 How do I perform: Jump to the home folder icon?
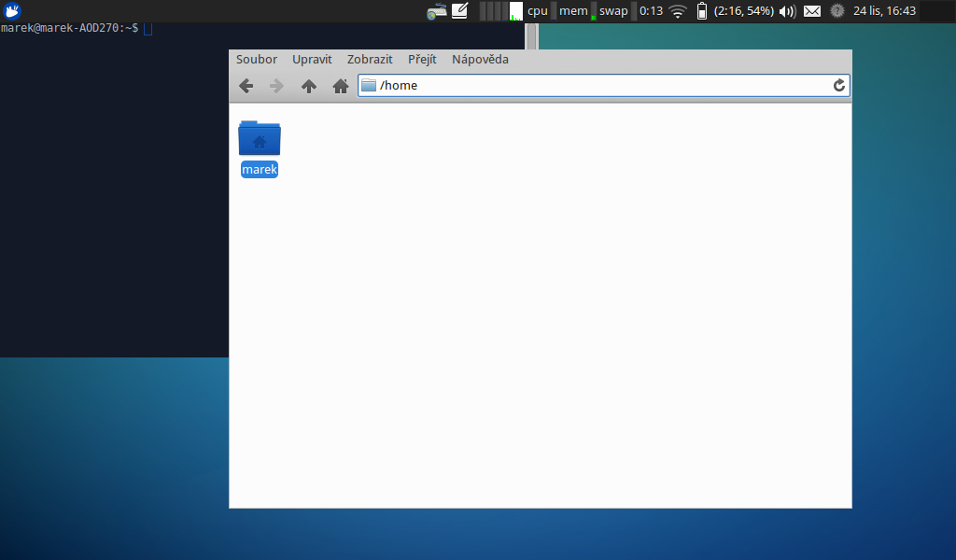(x=341, y=86)
